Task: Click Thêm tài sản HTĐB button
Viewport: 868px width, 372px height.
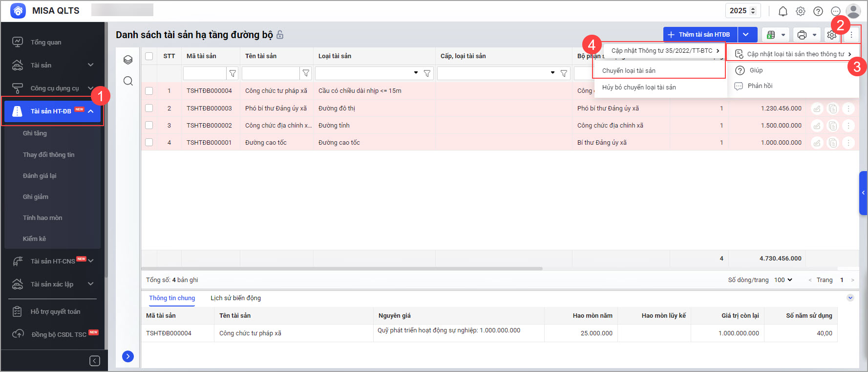Action: pyautogui.click(x=699, y=35)
